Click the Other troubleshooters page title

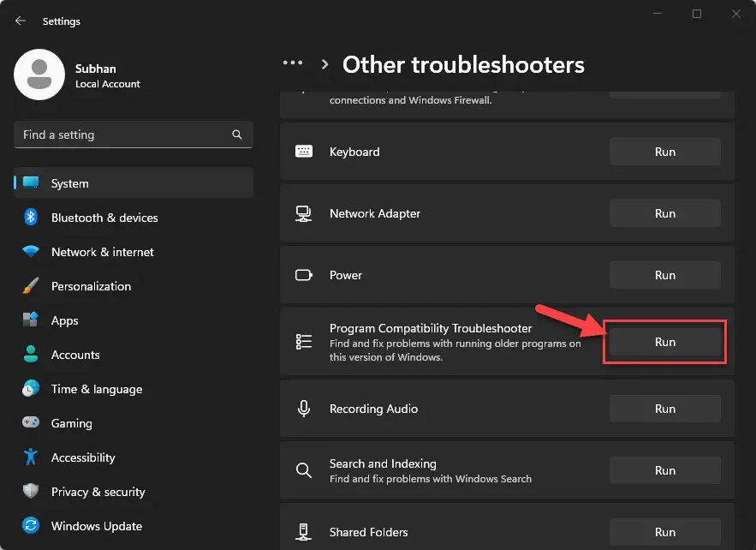463,64
